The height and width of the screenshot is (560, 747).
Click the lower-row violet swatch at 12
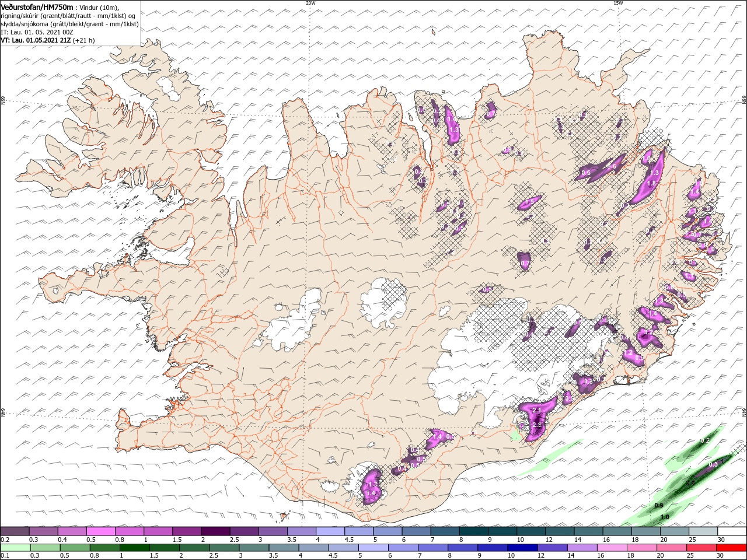point(551,548)
